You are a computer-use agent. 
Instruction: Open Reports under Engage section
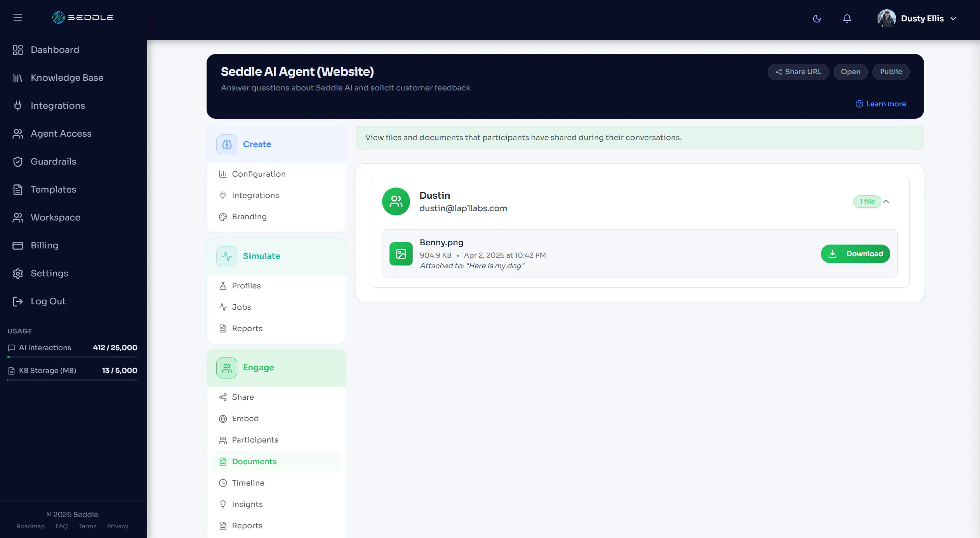[x=247, y=526]
